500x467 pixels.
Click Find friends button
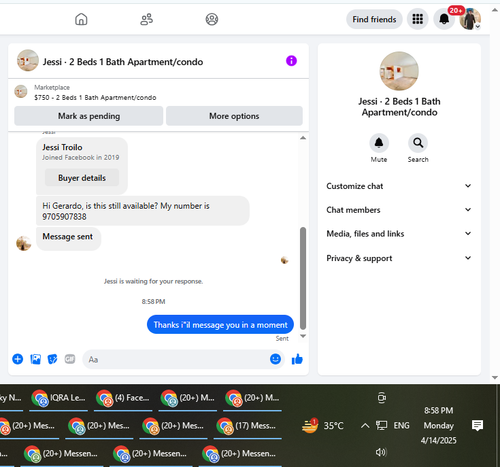tap(374, 19)
